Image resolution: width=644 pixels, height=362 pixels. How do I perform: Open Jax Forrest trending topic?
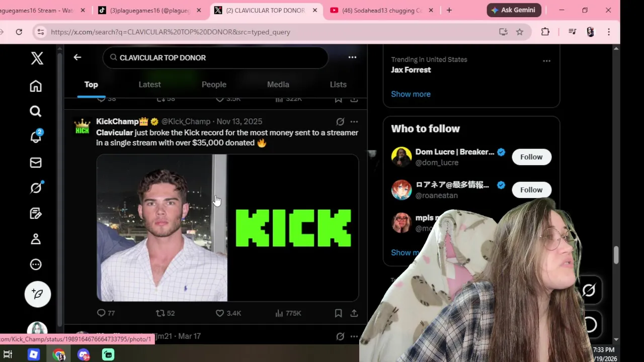411,70
